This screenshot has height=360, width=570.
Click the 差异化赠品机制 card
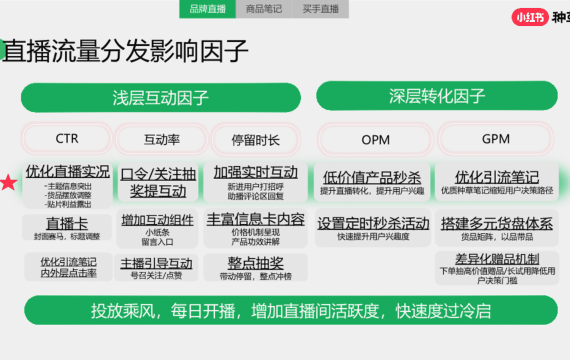pos(497,268)
